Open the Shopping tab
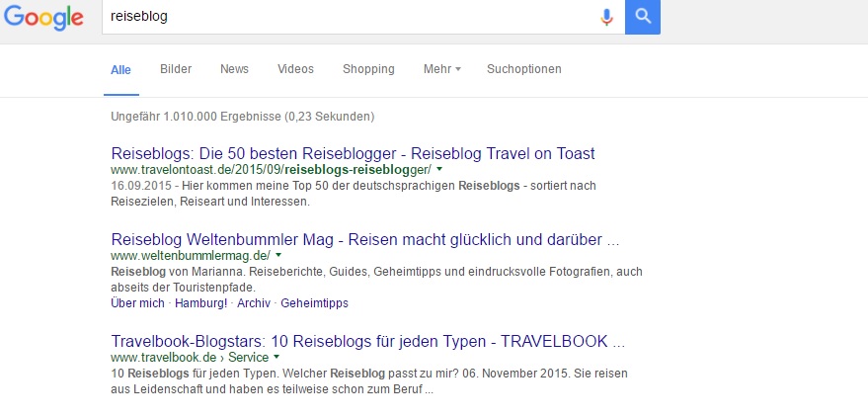 (x=368, y=69)
